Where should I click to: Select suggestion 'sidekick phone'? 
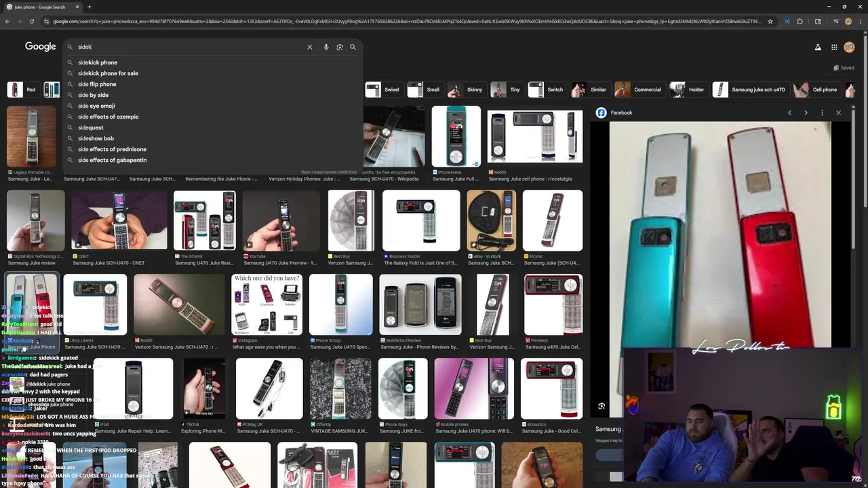(x=212, y=62)
